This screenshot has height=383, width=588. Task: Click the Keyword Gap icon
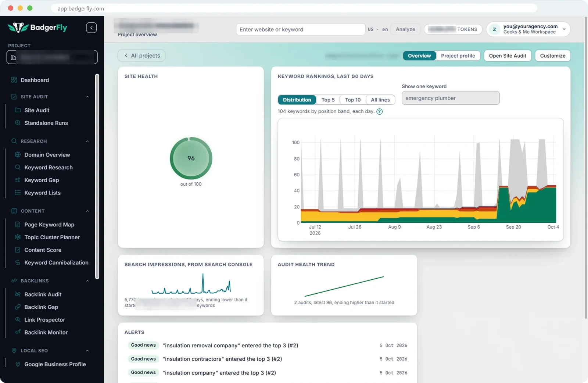click(18, 180)
